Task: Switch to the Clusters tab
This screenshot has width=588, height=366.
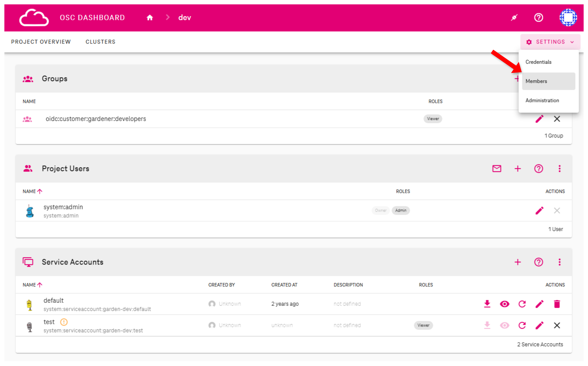Action: click(x=100, y=42)
